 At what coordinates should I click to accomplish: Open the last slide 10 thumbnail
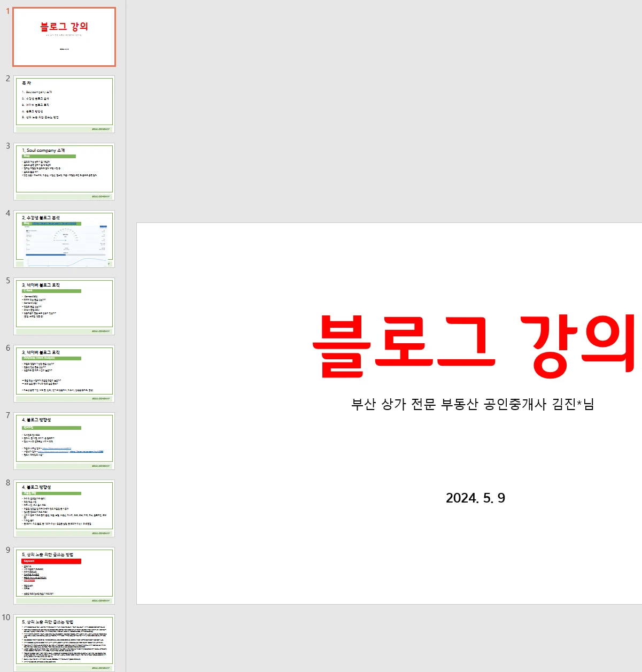[64, 642]
